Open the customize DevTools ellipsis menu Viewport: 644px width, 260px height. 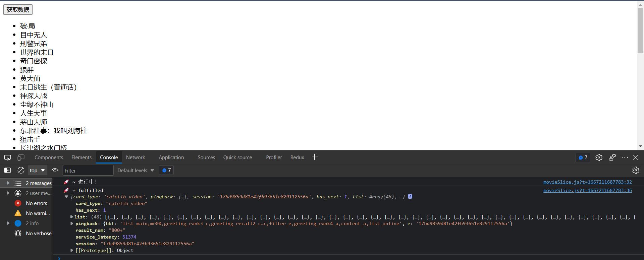tap(625, 157)
